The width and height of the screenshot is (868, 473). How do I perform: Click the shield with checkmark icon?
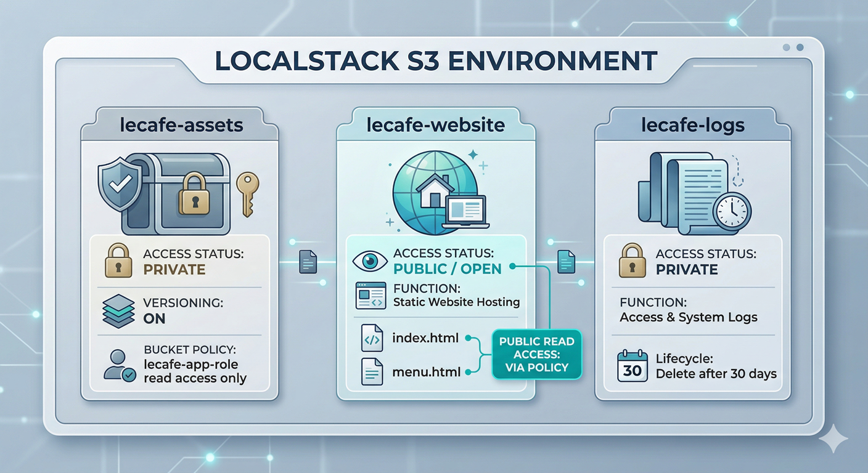(119, 184)
